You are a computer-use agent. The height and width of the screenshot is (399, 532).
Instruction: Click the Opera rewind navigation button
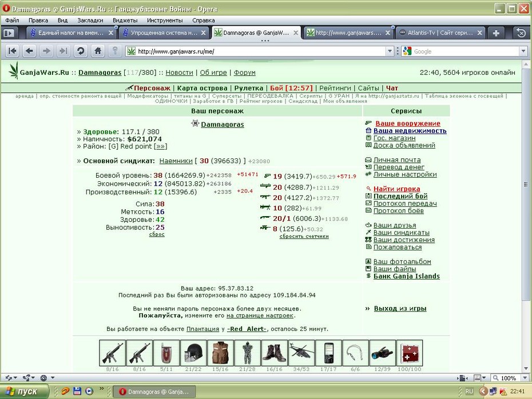click(x=13, y=51)
